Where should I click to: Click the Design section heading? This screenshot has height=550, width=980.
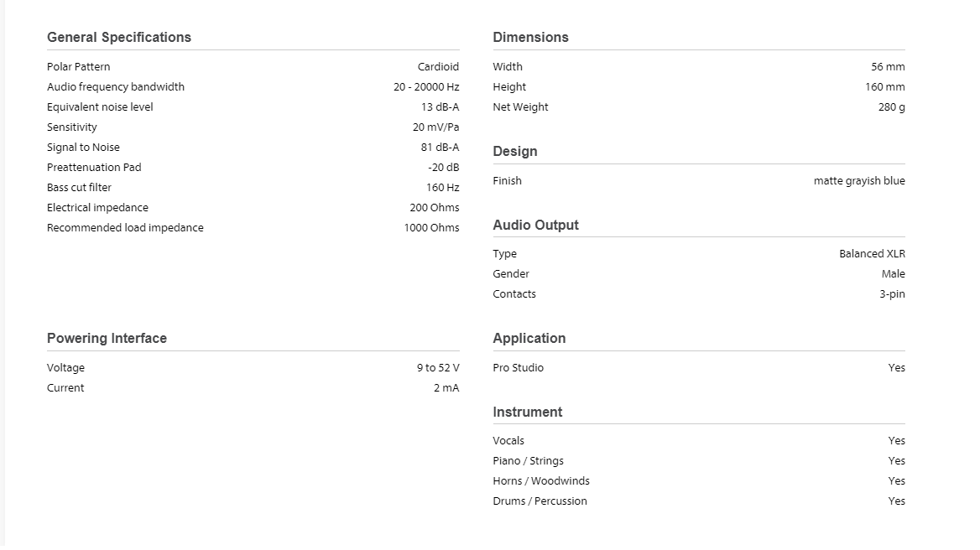click(515, 151)
